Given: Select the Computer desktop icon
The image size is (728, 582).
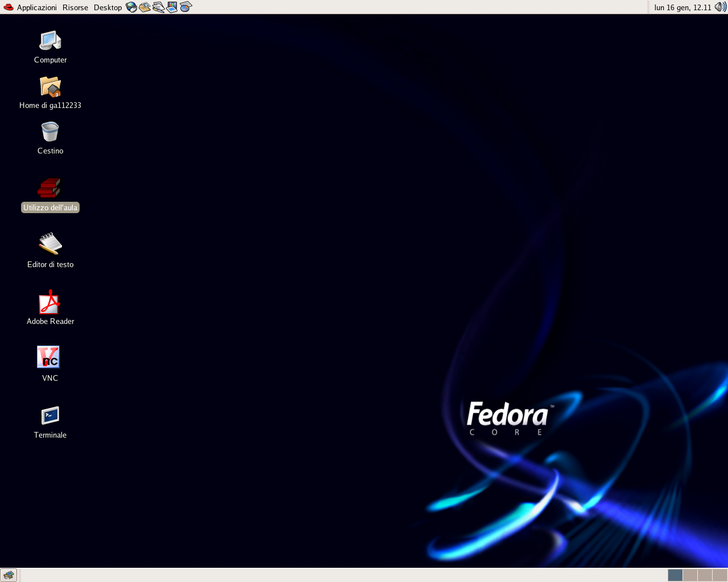Looking at the screenshot, I should pyautogui.click(x=50, y=41).
